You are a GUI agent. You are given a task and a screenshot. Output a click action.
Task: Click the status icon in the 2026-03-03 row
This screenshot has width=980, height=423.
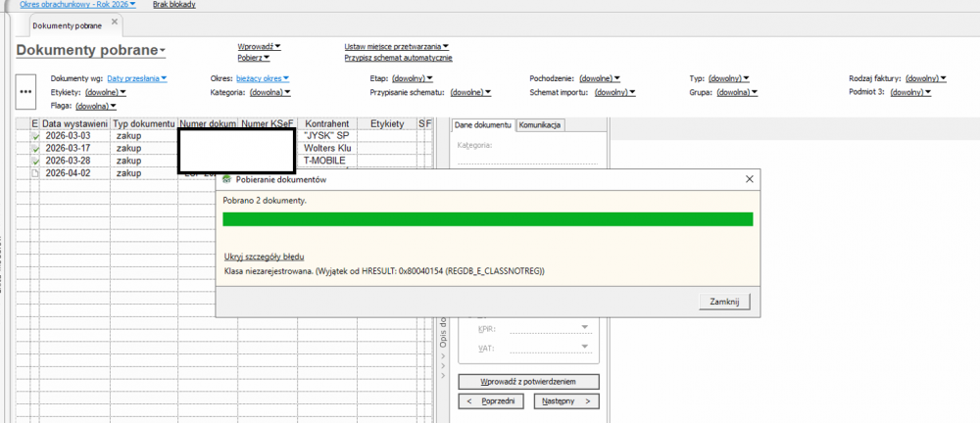(x=35, y=136)
